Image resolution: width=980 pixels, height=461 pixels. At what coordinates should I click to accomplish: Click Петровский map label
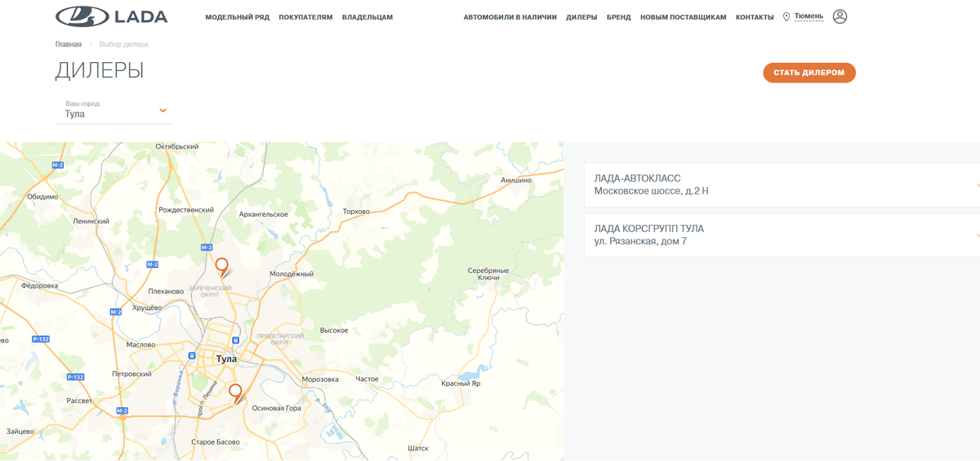[131, 374]
